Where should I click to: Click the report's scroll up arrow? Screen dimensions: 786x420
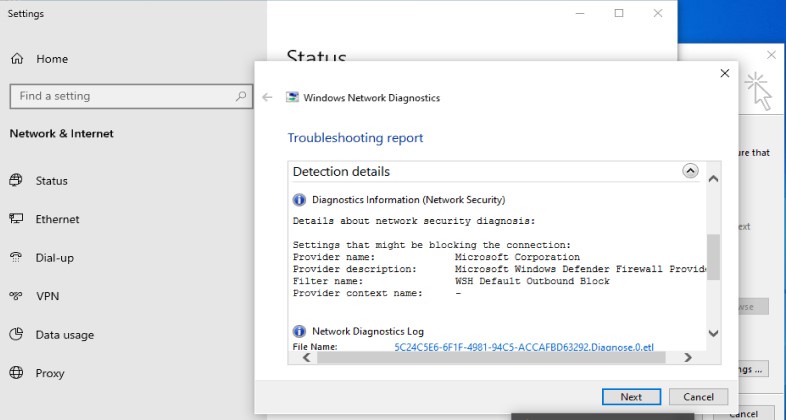point(713,179)
